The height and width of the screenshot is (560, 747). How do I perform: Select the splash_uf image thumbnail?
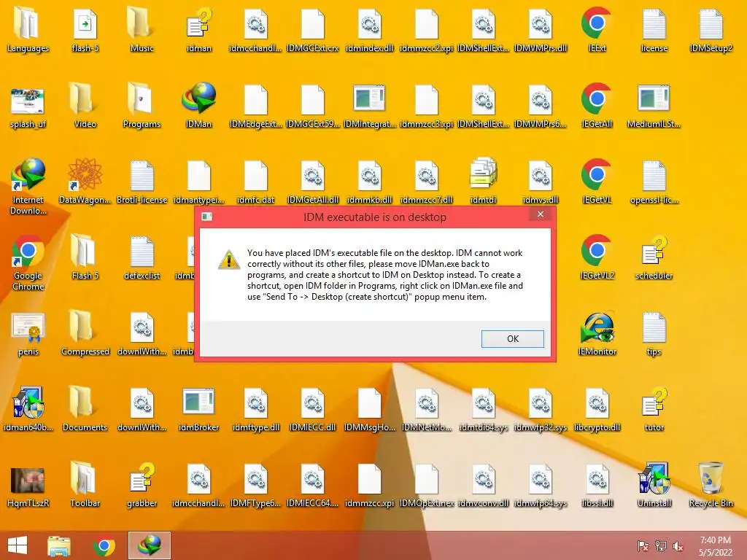coord(28,101)
